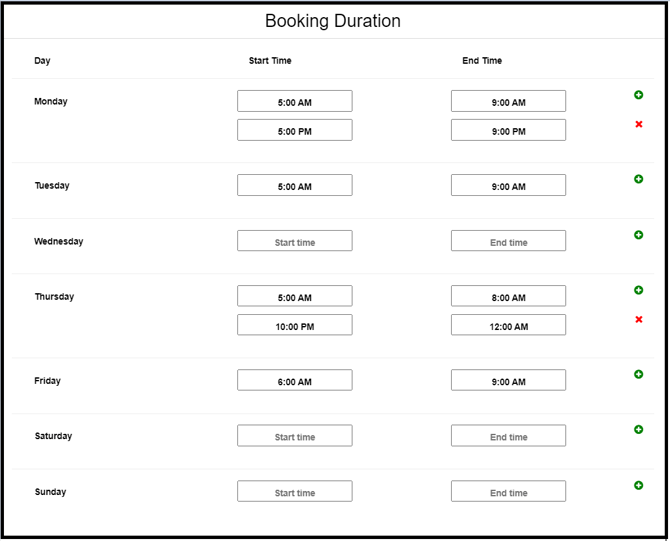Screen dimensions: 670x541
Task: Add a time slot for Saturday
Action: click(x=638, y=429)
